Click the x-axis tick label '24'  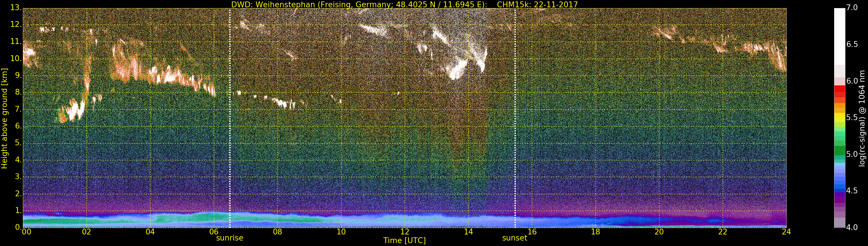786,232
